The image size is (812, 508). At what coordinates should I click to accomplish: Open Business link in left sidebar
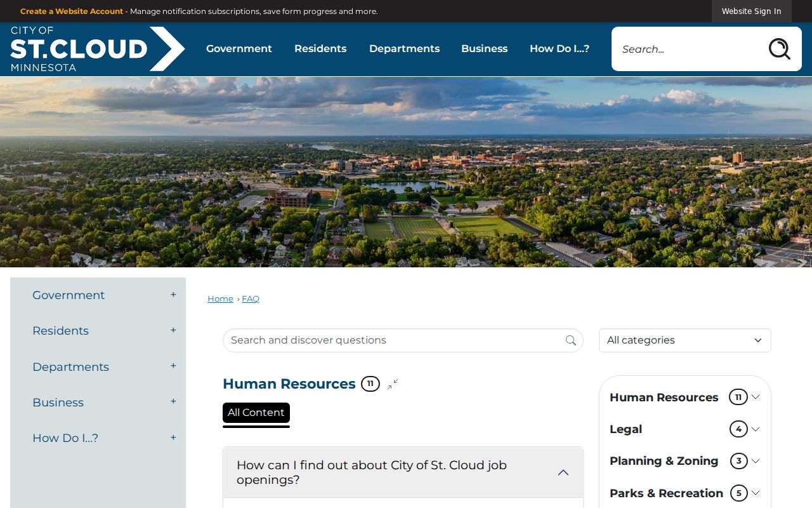tap(58, 403)
